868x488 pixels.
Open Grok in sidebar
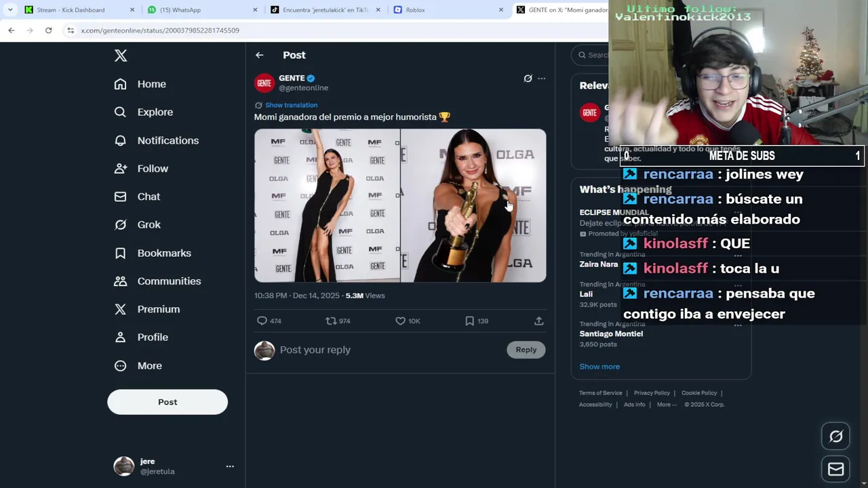138,224
